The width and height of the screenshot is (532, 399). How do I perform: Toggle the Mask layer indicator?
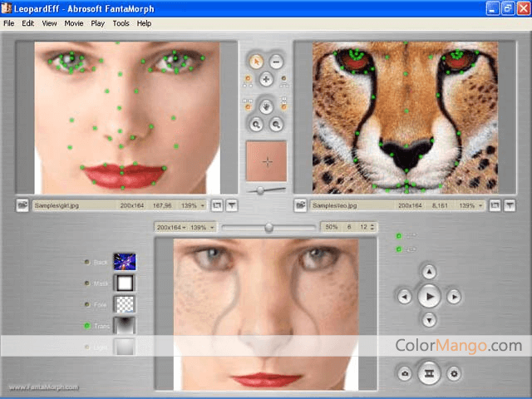point(87,283)
